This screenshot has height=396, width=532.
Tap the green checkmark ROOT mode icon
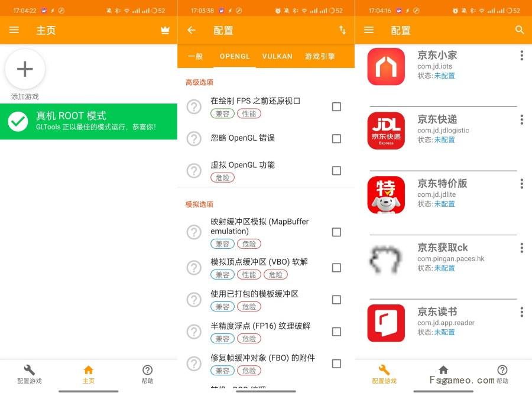click(18, 122)
